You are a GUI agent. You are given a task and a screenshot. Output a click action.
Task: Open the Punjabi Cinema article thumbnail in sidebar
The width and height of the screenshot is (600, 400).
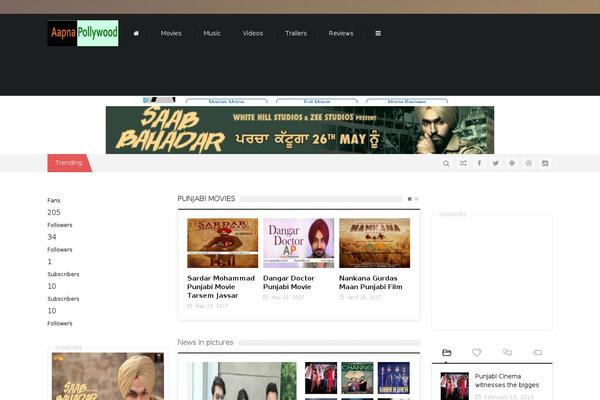click(x=455, y=386)
